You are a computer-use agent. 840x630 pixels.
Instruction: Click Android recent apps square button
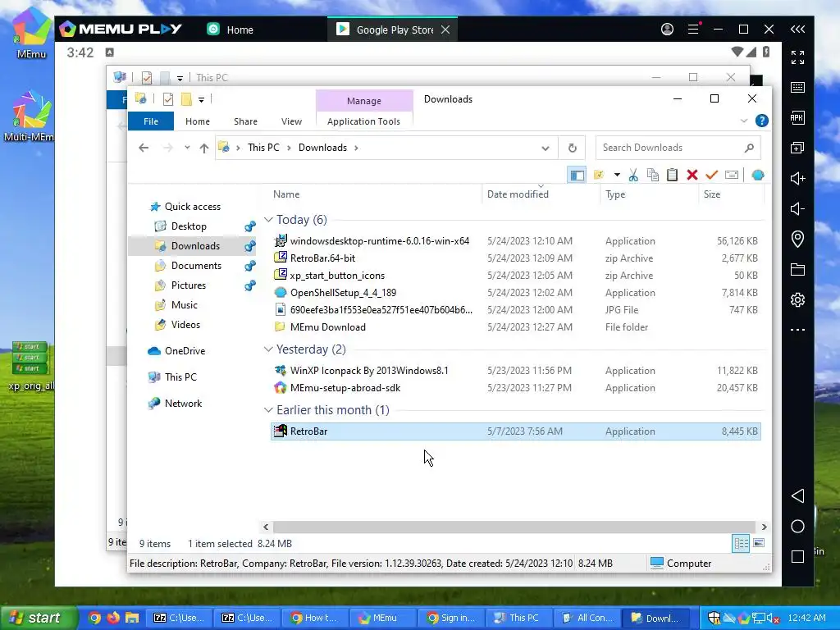(x=797, y=557)
